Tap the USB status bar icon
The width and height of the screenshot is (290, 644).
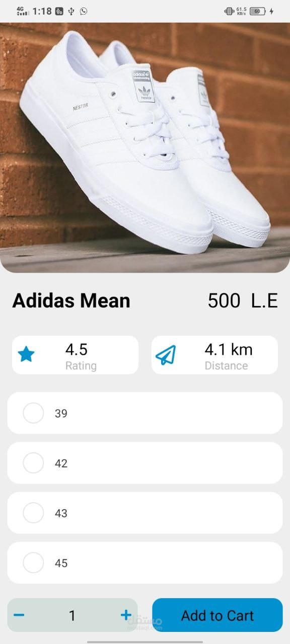tap(71, 11)
